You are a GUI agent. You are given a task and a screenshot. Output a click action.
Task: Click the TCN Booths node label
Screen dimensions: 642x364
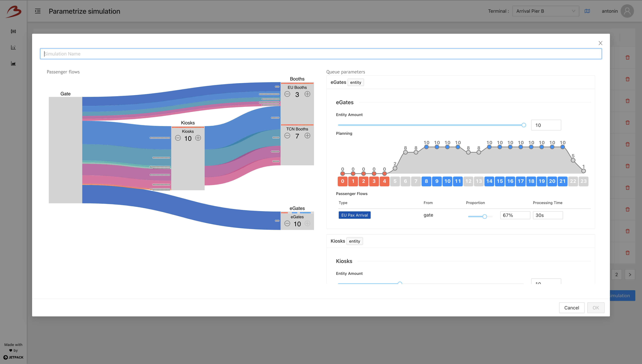click(x=297, y=129)
